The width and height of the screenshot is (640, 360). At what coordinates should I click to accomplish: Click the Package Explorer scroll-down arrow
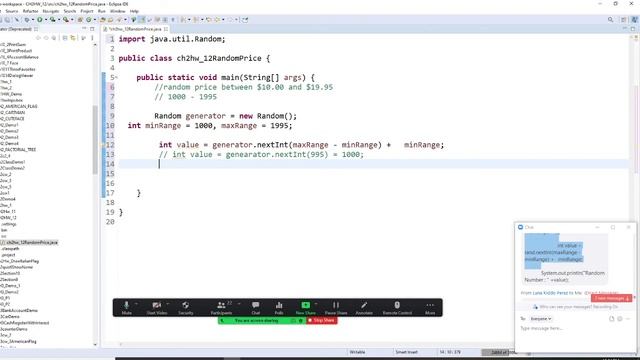(95, 344)
